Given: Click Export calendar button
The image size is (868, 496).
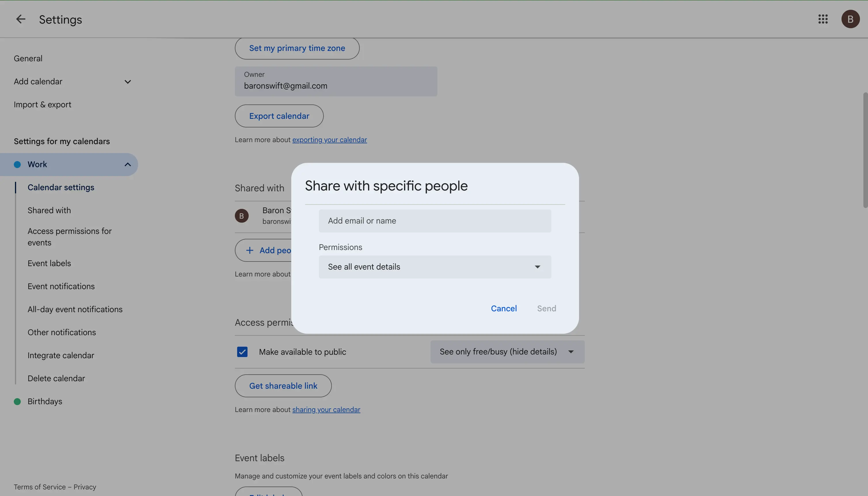Looking at the screenshot, I should 279,116.
